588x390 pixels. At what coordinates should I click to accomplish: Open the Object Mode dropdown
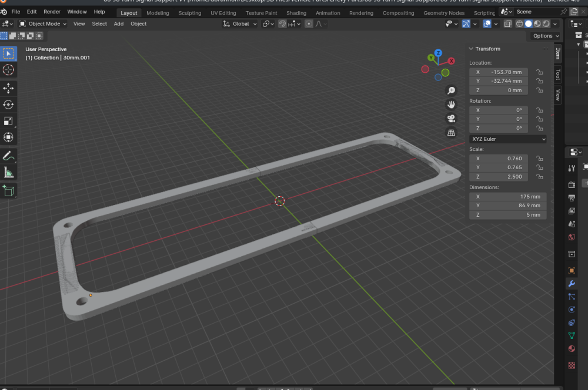[x=43, y=24]
